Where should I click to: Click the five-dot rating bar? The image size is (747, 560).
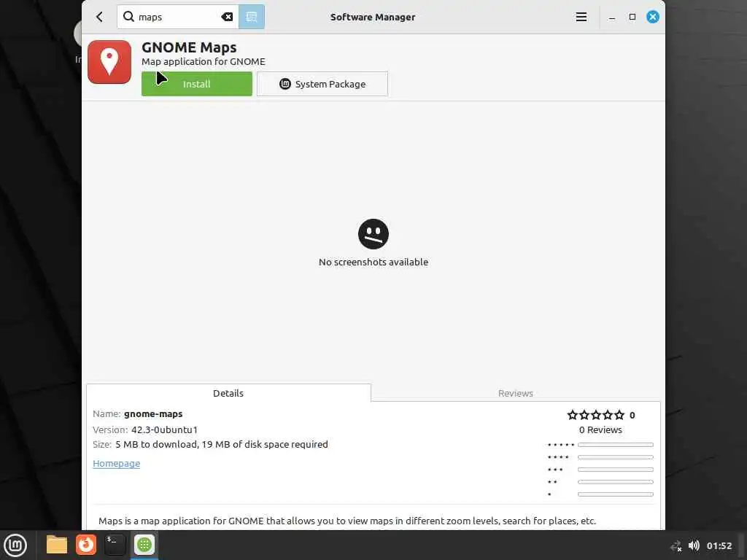click(616, 445)
